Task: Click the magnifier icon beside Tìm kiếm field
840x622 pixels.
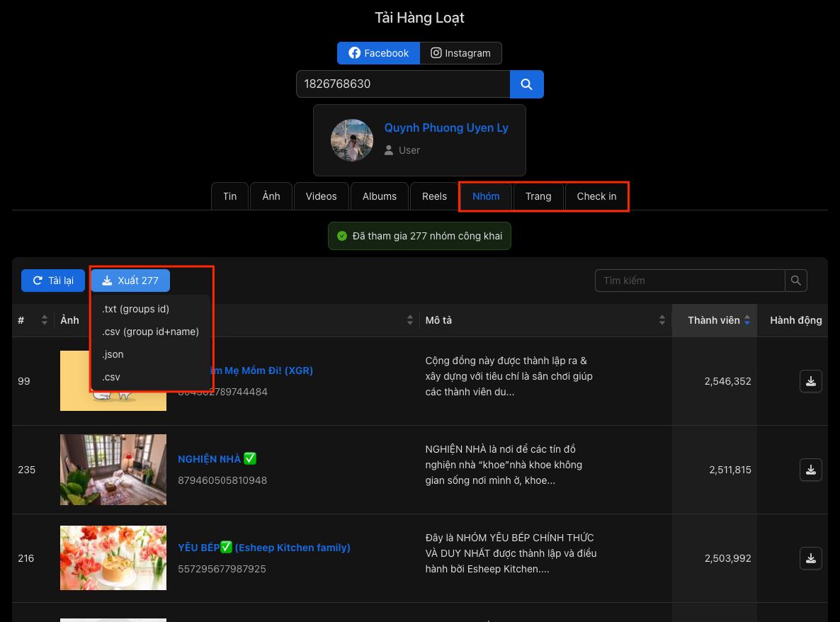Action: (795, 281)
